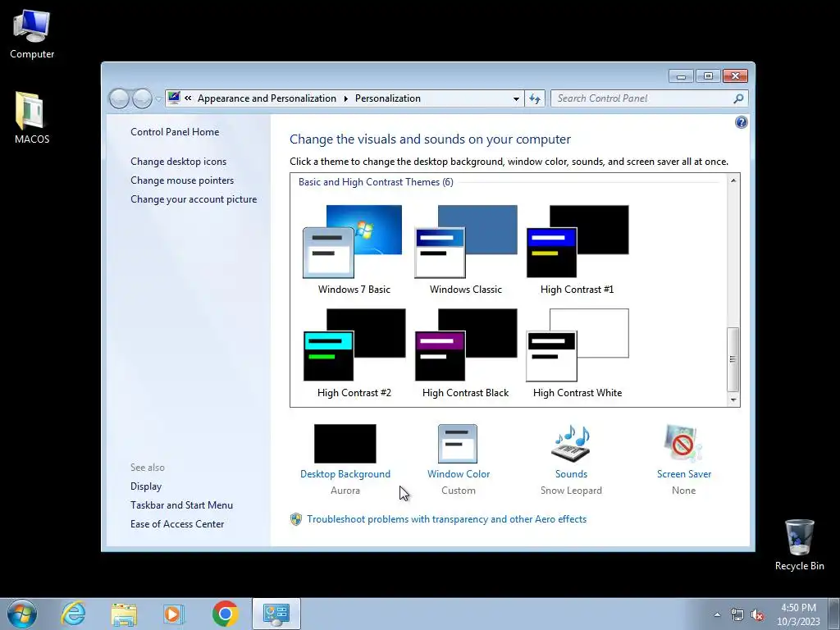This screenshot has height=630, width=840.
Task: Open Change your account picture link
Action: click(194, 199)
